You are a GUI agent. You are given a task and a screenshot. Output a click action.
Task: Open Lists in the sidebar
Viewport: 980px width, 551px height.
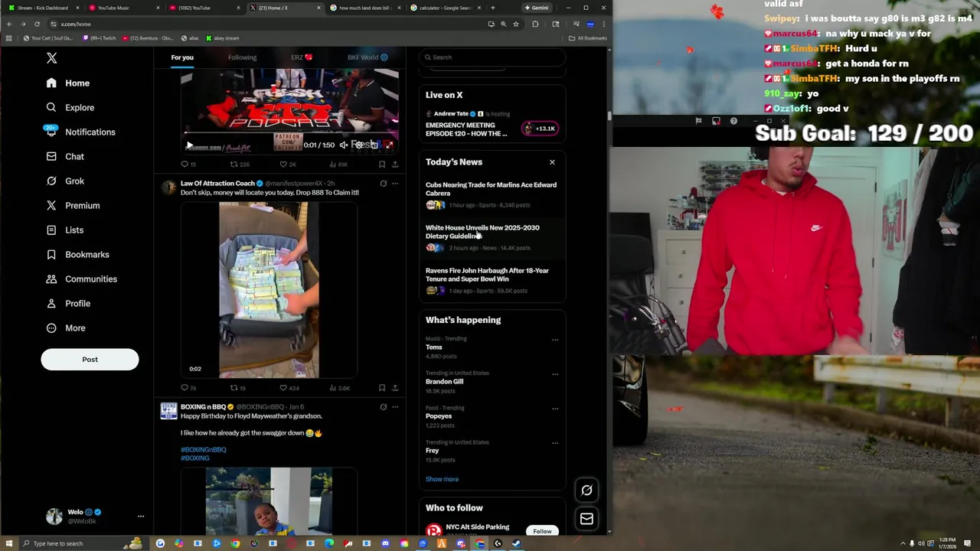tap(64, 230)
